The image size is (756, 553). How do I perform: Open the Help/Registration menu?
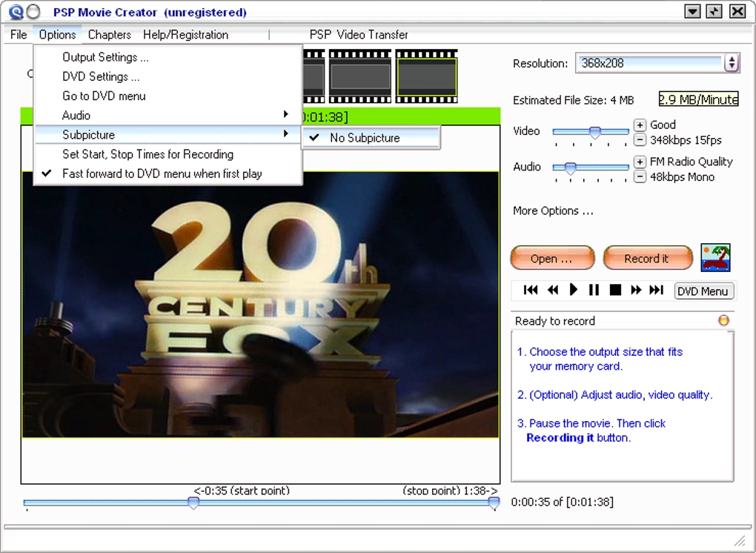(x=185, y=35)
